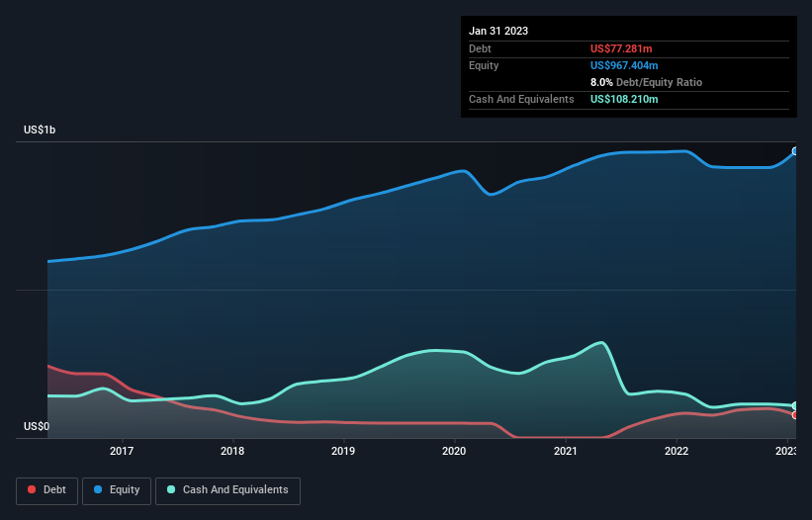Click the US$77.281m debt value
The height and width of the screenshot is (520, 812).
(x=621, y=48)
